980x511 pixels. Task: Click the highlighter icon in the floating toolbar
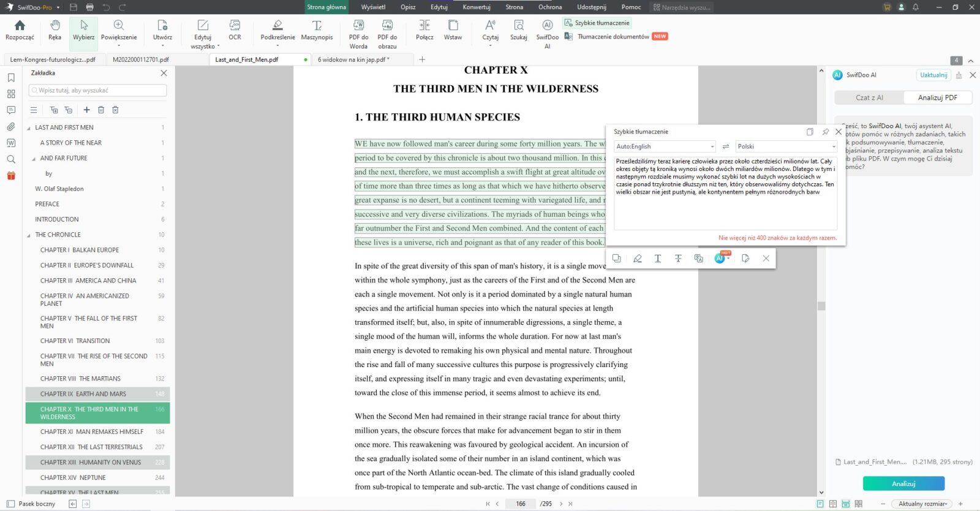tap(637, 259)
